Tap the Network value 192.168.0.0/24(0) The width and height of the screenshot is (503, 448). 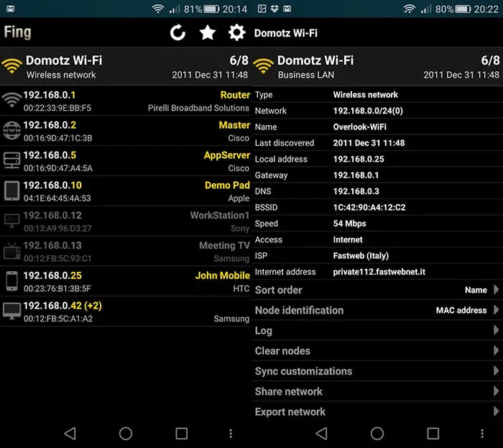(x=368, y=111)
